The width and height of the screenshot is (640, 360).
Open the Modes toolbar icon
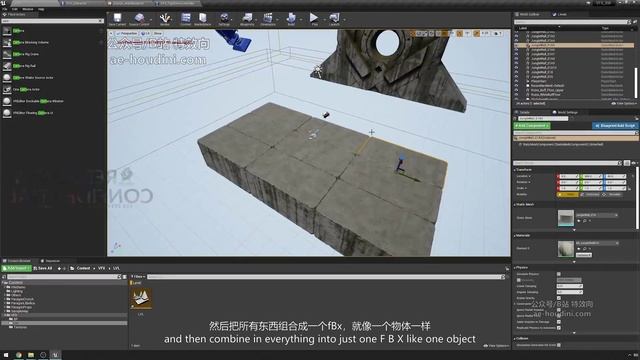pyautogui.click(x=164, y=19)
